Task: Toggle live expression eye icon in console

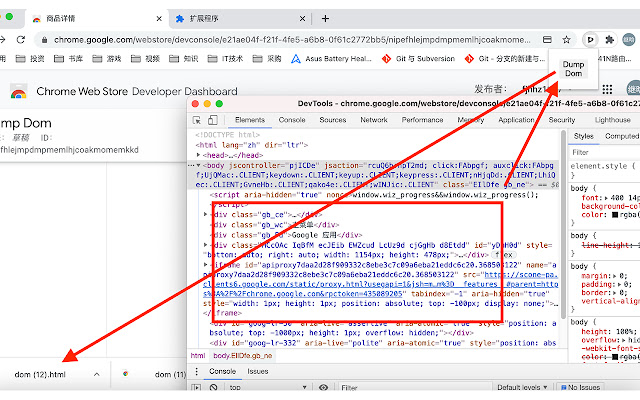Action: (x=323, y=387)
